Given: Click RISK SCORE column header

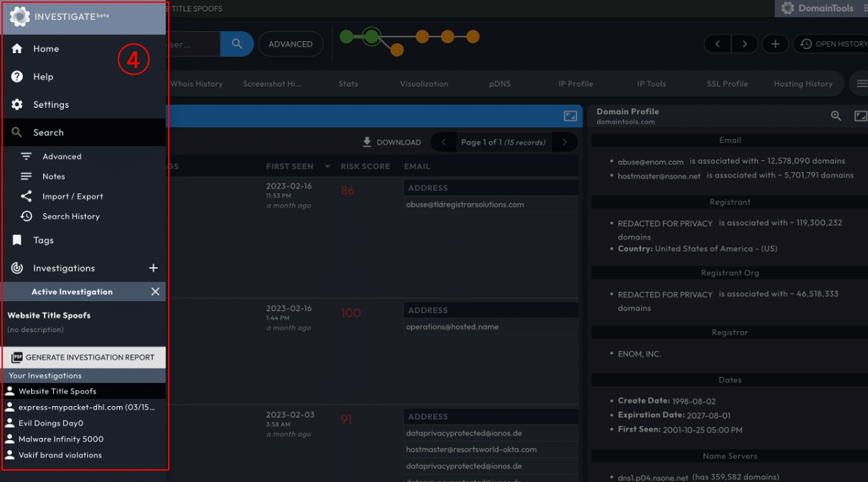Looking at the screenshot, I should coord(365,167).
